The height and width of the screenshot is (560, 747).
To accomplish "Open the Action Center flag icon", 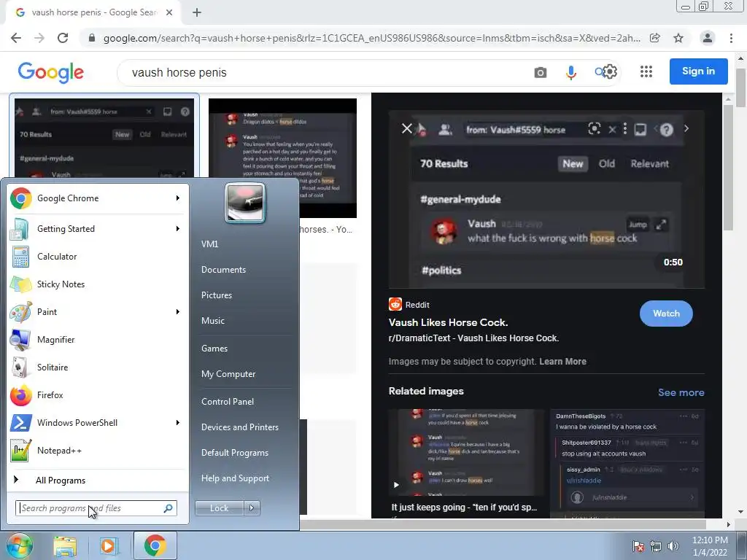I will [x=638, y=546].
